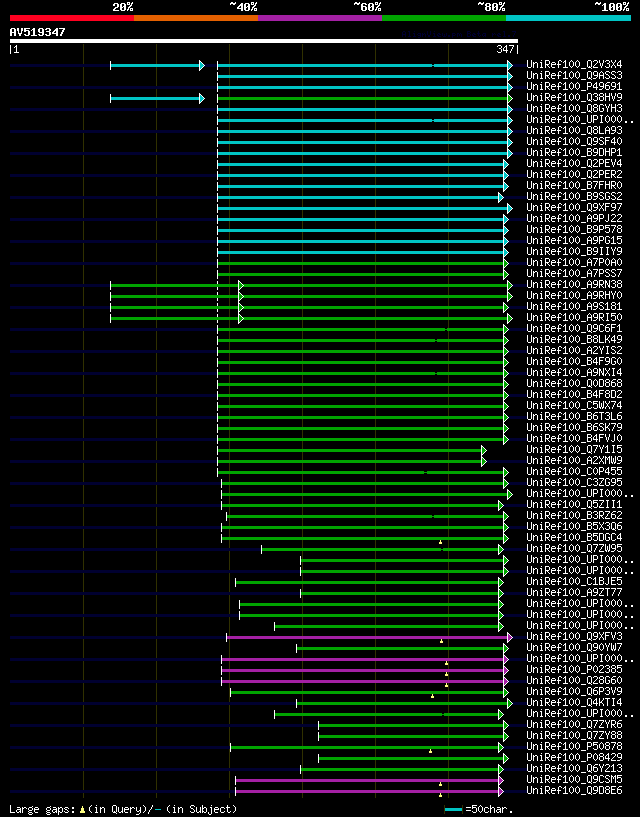
Task: Click the UniRef100_A2XMW9 label
Action: (x=574, y=460)
